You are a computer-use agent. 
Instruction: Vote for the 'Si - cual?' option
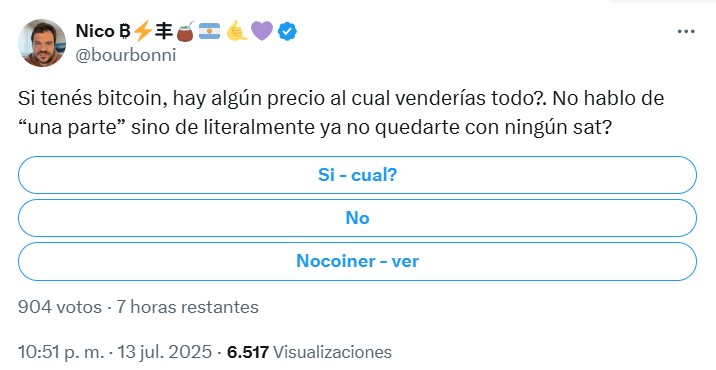click(358, 175)
